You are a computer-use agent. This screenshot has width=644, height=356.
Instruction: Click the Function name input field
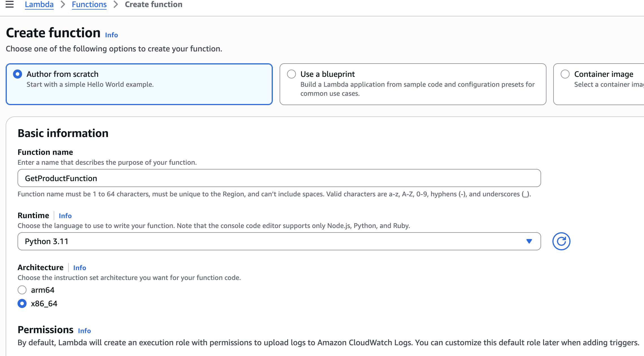pyautogui.click(x=279, y=178)
